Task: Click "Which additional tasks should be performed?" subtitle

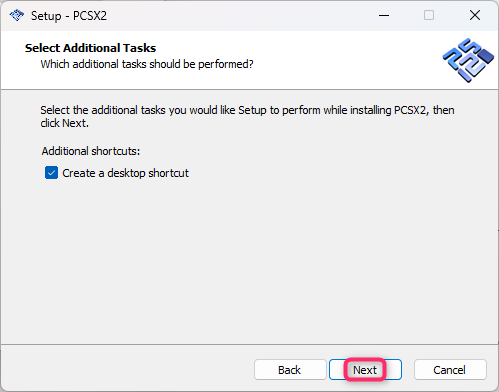Action: tap(147, 64)
